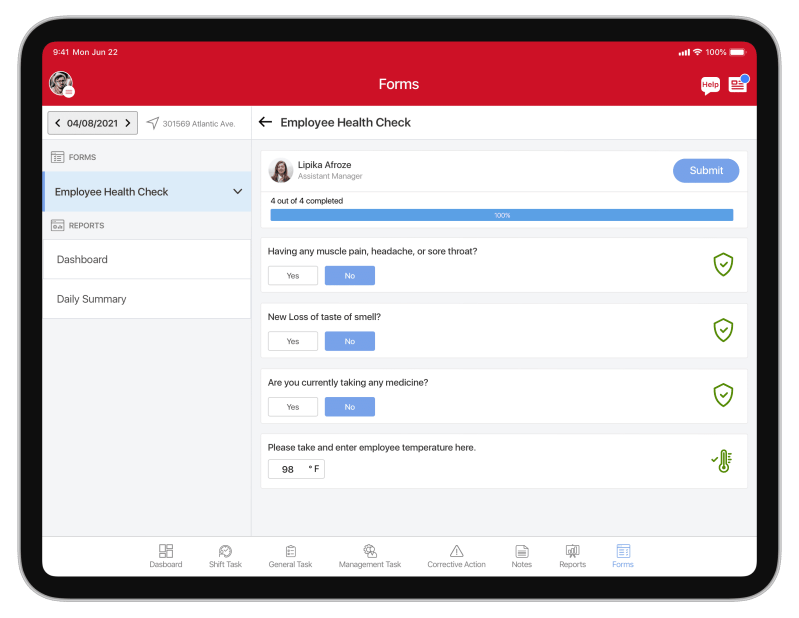Select Yes for new loss of taste
This screenshot has width=799, height=618.
pos(293,341)
